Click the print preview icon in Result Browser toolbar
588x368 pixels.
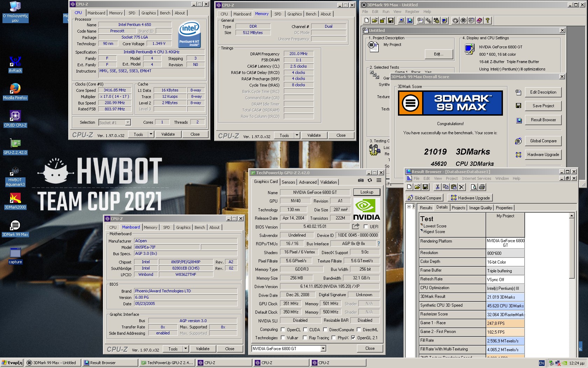pyautogui.click(x=474, y=187)
